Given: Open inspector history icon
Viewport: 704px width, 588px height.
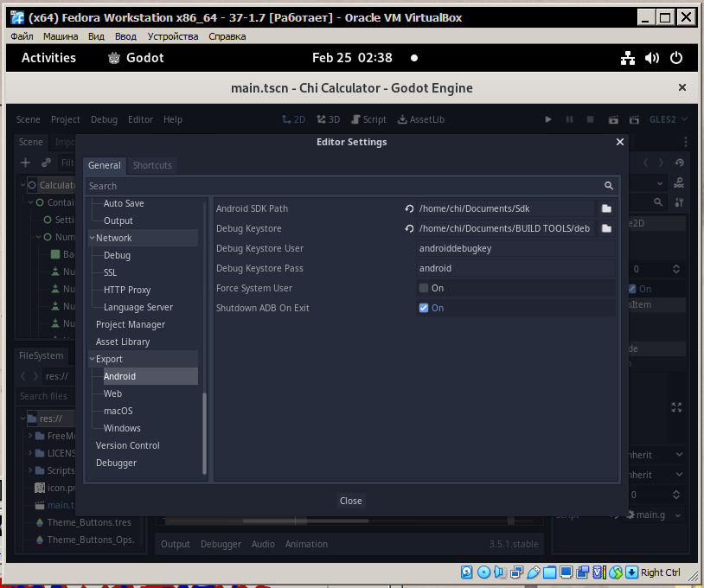Looking at the screenshot, I should [679, 163].
